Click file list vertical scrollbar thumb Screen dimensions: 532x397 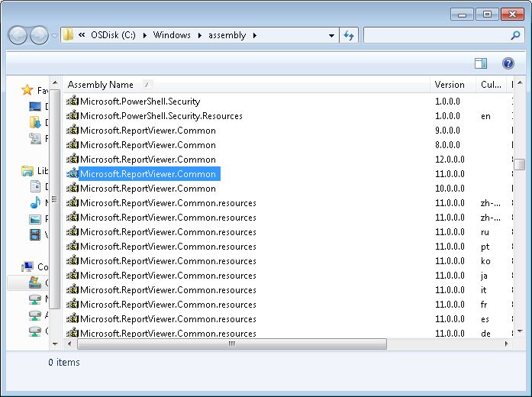519,165
